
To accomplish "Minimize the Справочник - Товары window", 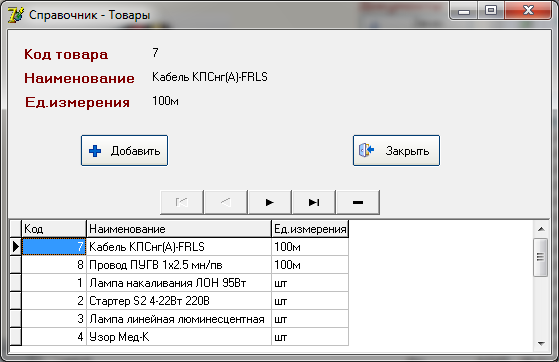I will tap(463, 11).
